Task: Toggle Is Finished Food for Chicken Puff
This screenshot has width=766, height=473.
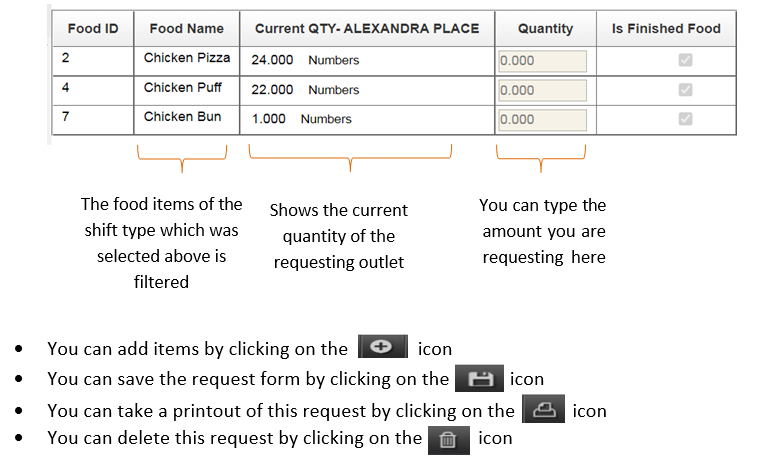Action: pos(685,90)
